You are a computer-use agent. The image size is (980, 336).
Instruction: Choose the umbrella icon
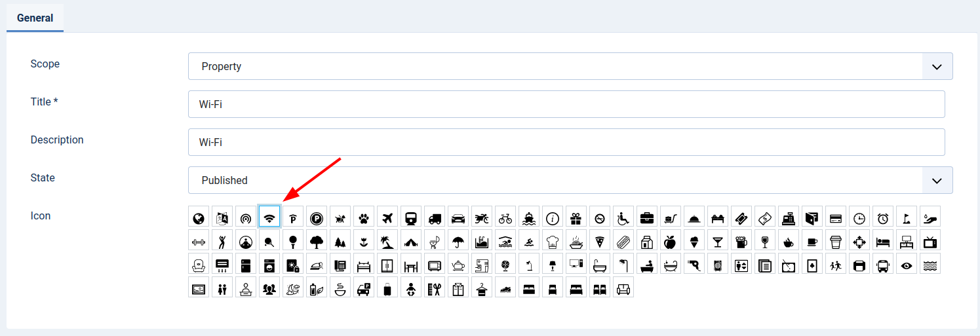pos(458,241)
